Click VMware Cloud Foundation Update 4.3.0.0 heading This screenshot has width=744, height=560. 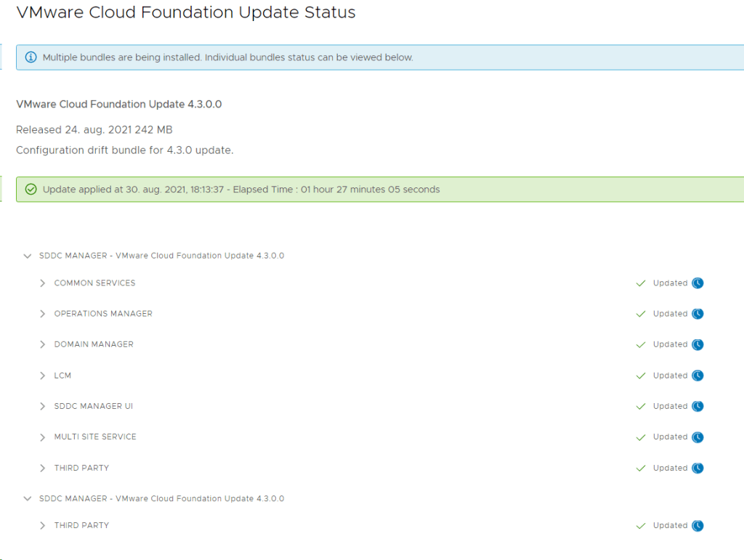pyautogui.click(x=118, y=105)
